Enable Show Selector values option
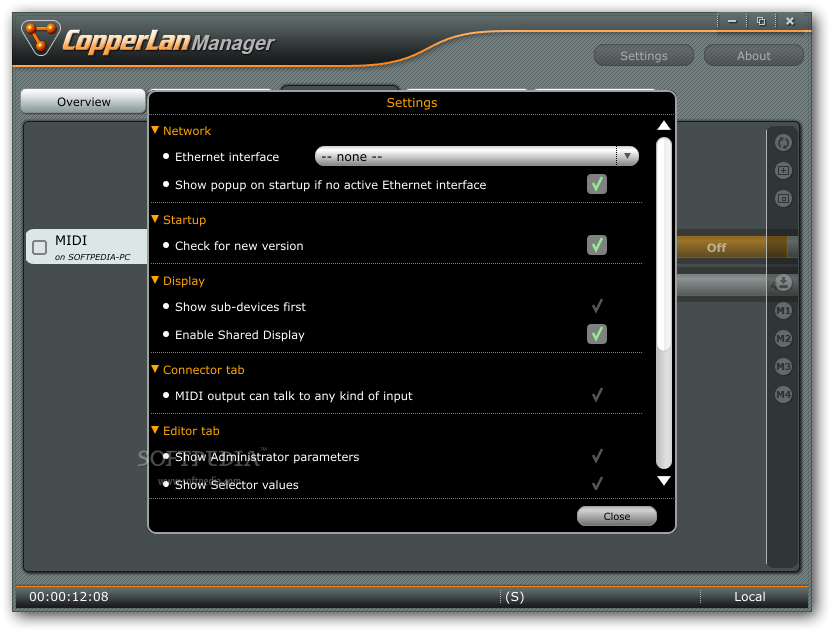 coord(597,484)
